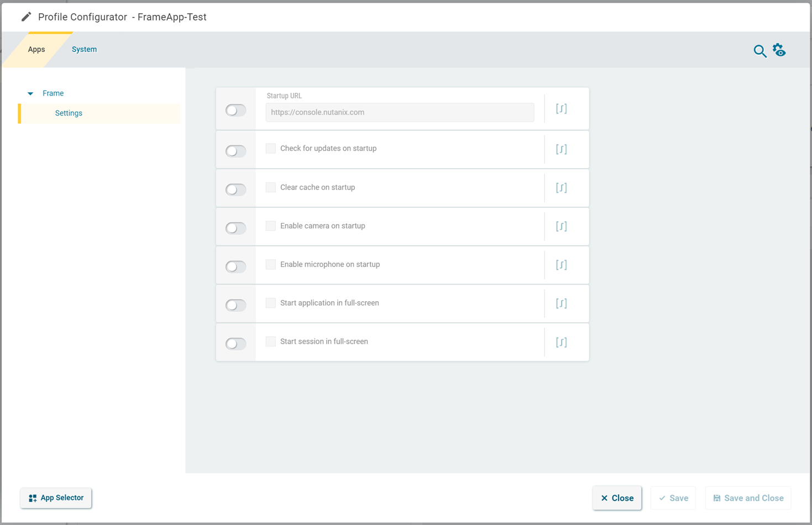This screenshot has height=525, width=812.
Task: Open the App Selector
Action: click(x=55, y=498)
